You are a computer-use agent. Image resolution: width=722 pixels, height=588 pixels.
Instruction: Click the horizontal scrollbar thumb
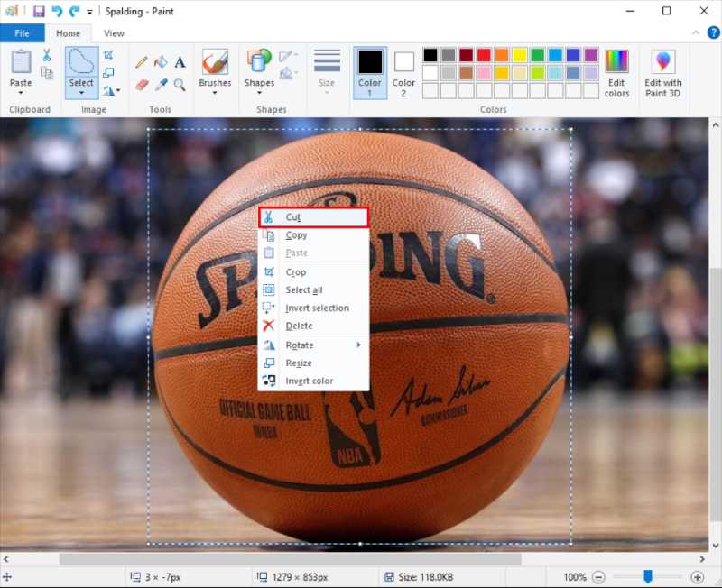click(290, 559)
